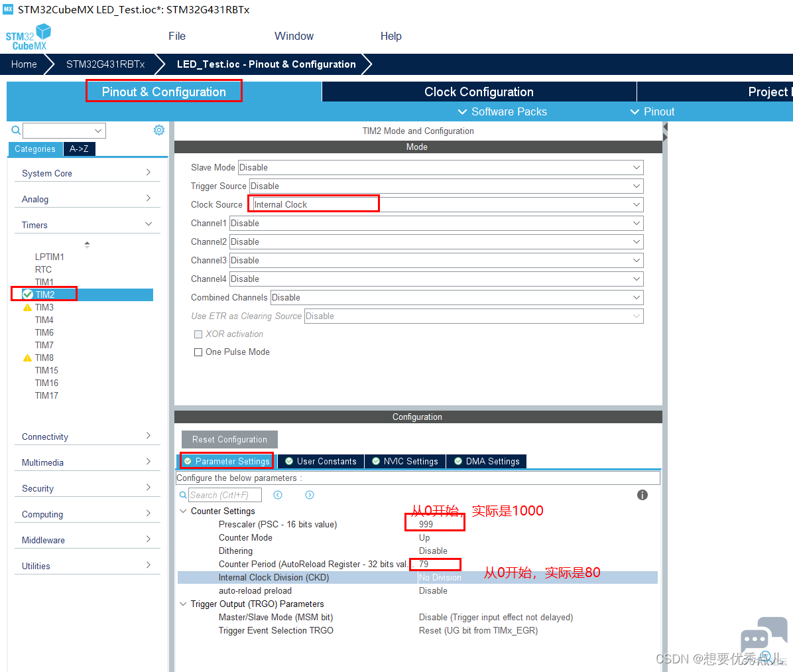793x672 pixels.
Task: Click the auto-reload preload Disable value
Action: (x=433, y=590)
